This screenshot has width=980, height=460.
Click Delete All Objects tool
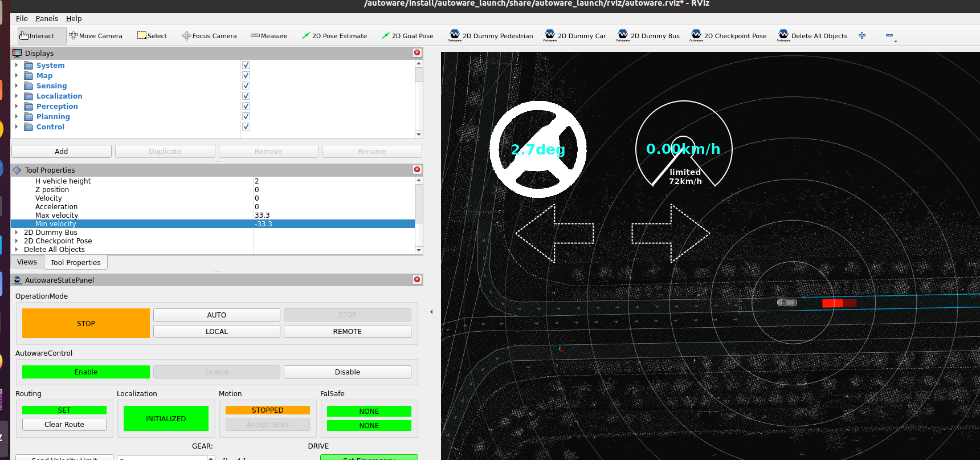(x=812, y=36)
